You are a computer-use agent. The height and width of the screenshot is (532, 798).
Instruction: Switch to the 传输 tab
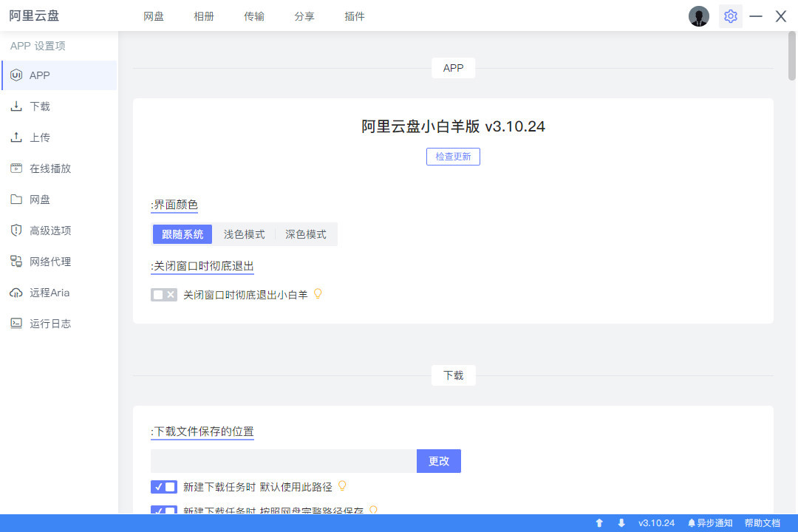point(254,16)
